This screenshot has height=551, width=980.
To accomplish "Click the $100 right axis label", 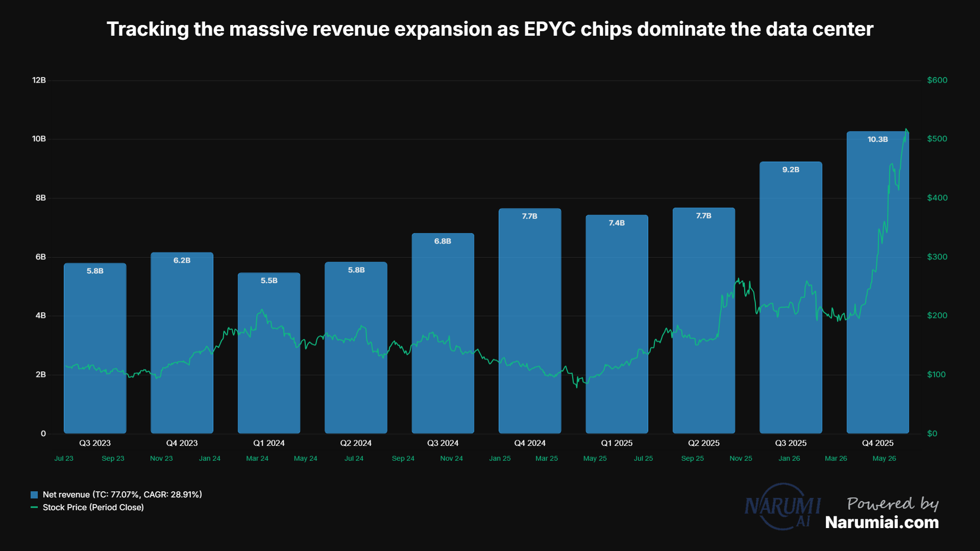I will pos(937,375).
